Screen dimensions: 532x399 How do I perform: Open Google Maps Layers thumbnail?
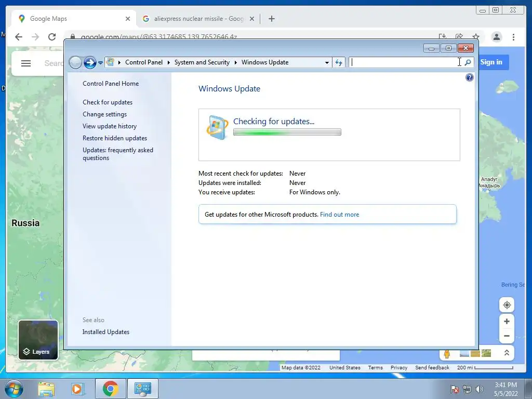click(38, 340)
